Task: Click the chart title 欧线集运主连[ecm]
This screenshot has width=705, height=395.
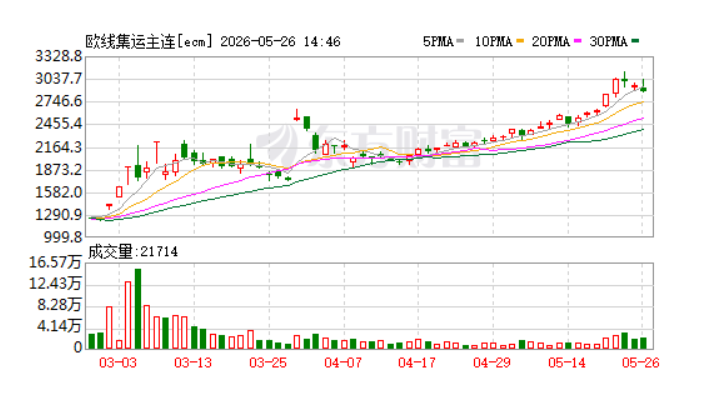Action: (x=149, y=42)
